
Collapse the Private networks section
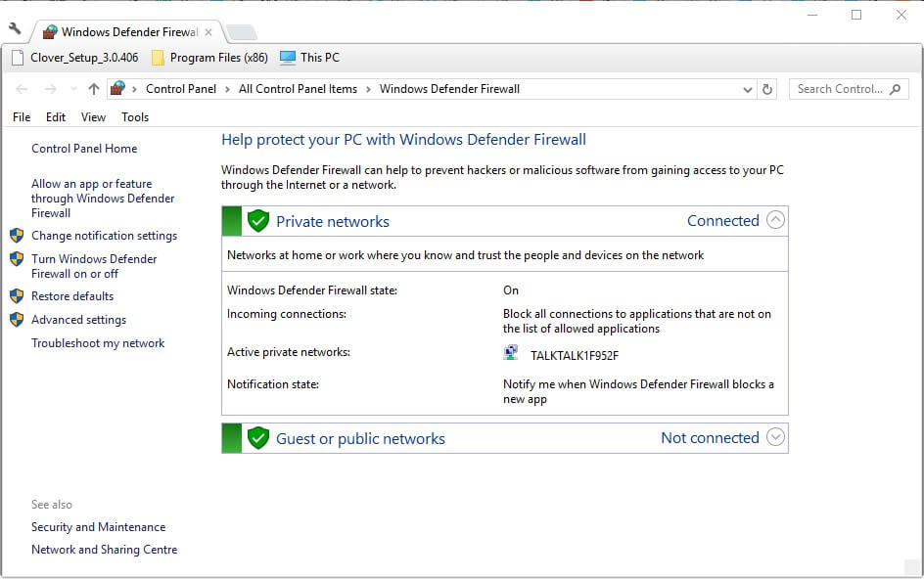775,220
